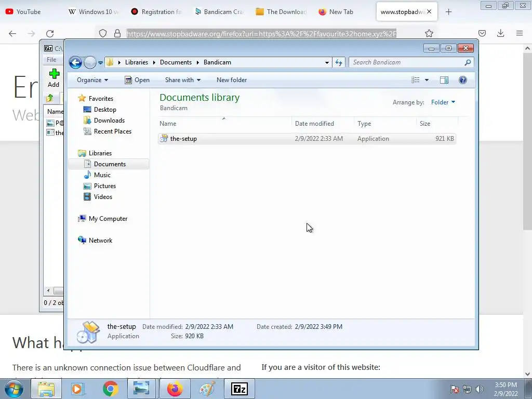
Task: Open the Organize menu
Action: (x=92, y=80)
